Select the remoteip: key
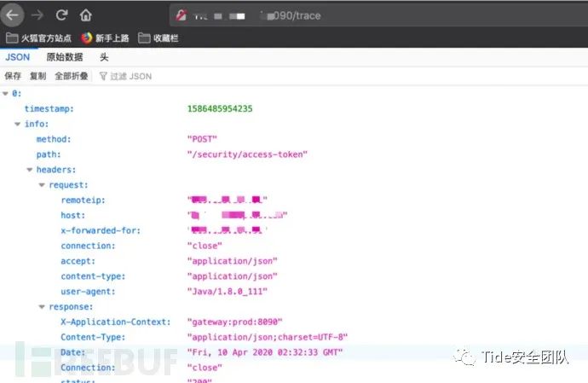Screen dimensions: 588x383 coord(83,200)
